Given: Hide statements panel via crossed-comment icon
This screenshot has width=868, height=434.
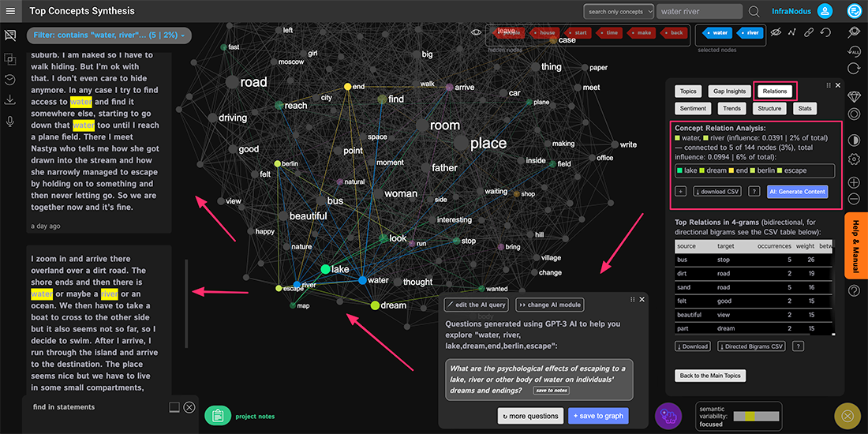Looking at the screenshot, I should pos(9,35).
